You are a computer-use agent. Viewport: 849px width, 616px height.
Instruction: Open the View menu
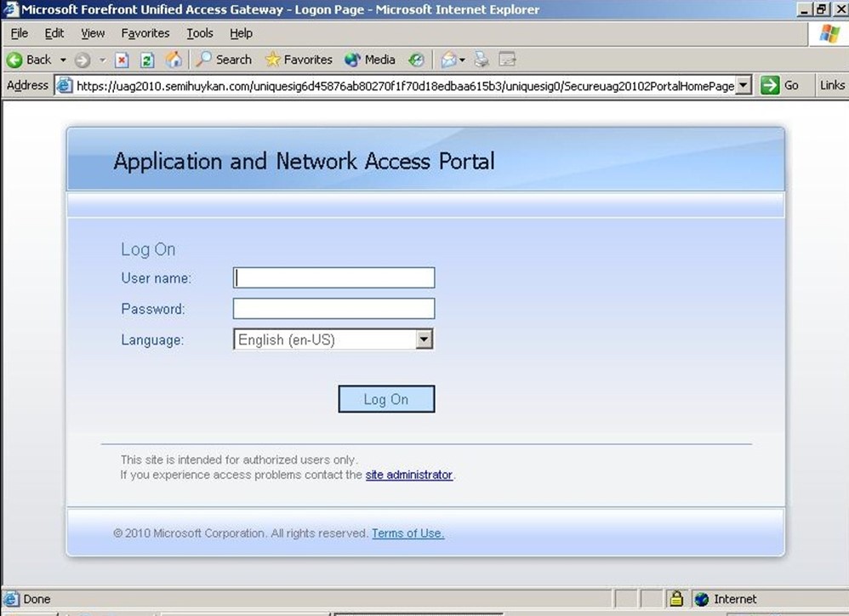click(93, 33)
